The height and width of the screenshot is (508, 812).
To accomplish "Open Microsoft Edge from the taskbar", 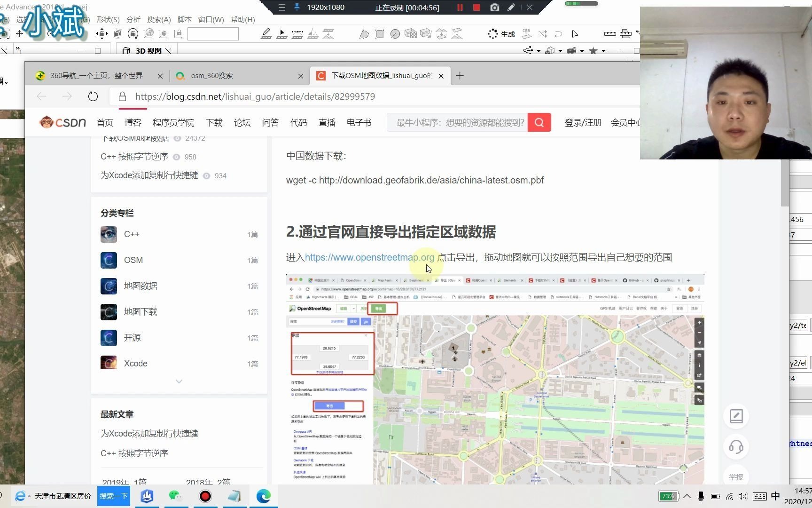I will pos(264,496).
